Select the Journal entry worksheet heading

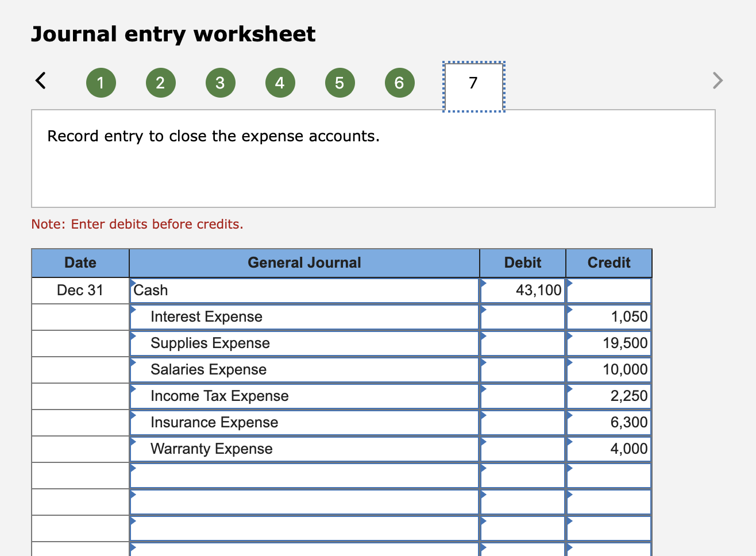point(173,34)
